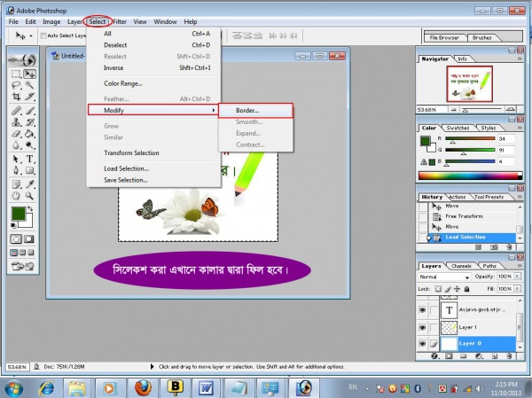Image resolution: width=532 pixels, height=398 pixels.
Task: Choose the Clone Stamp tool
Action: point(16,122)
